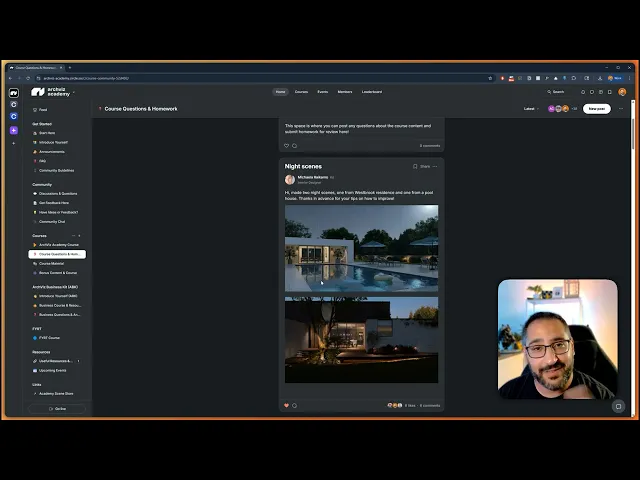Open the Latest sort dropdown
The height and width of the screenshot is (480, 640).
[531, 109]
